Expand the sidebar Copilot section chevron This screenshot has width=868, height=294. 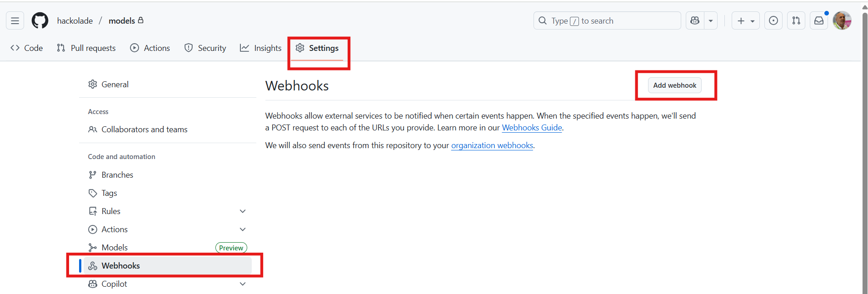click(243, 284)
